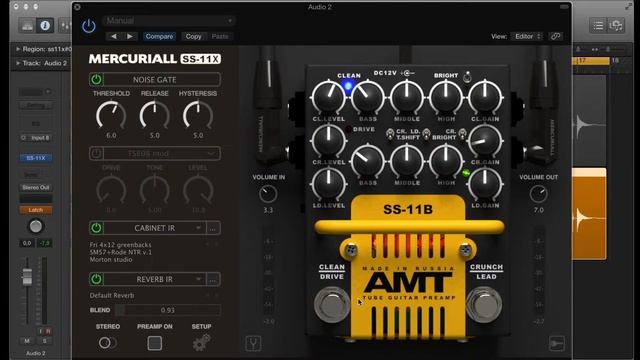Click the link chain icon
Screen dimensions: 640x360
tap(555, 36)
